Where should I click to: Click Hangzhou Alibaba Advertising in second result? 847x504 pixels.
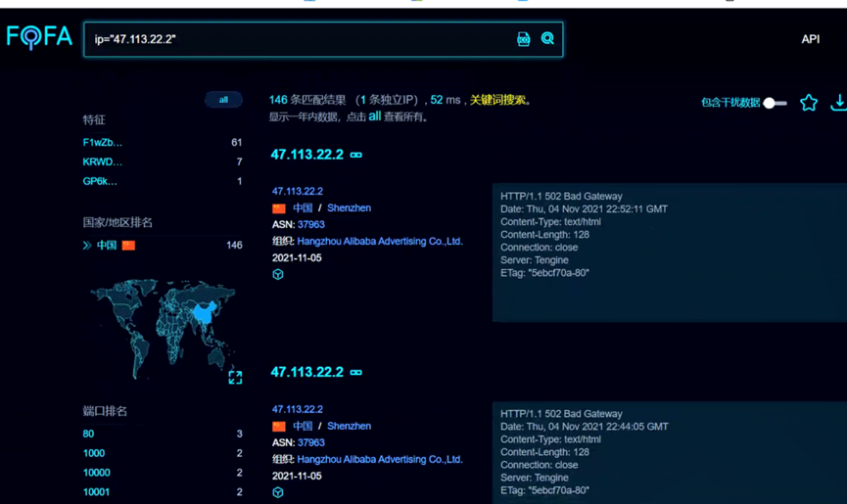click(380, 459)
